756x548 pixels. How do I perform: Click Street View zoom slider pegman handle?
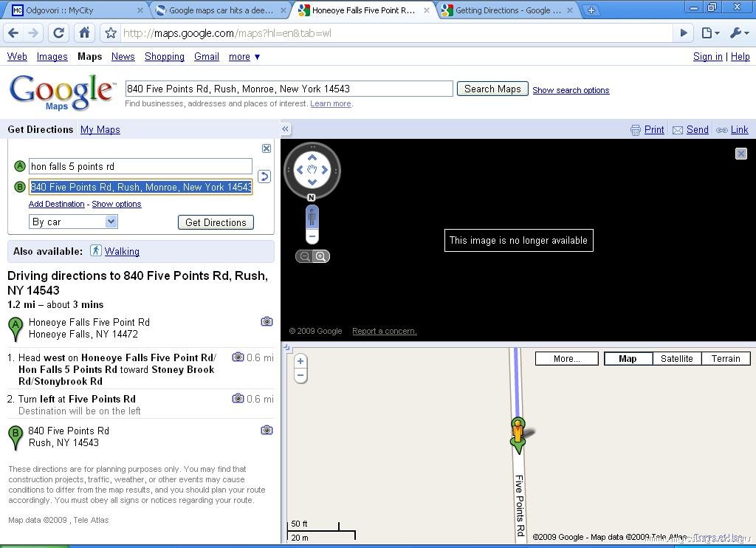[x=312, y=216]
